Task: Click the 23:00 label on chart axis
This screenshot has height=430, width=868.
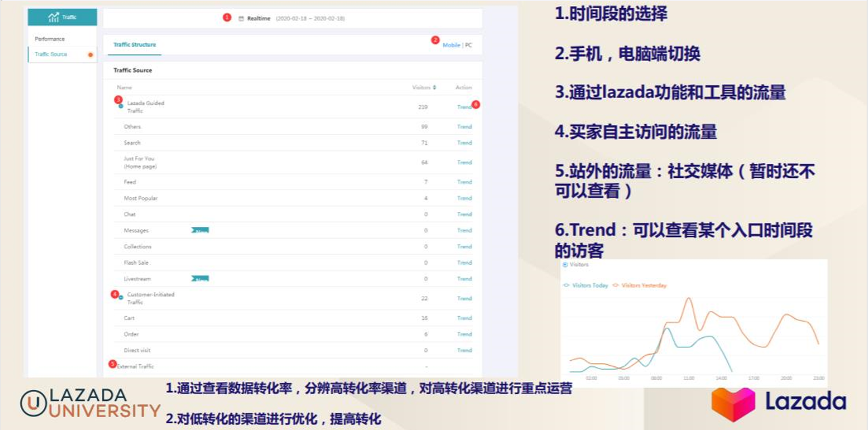Action: point(819,378)
